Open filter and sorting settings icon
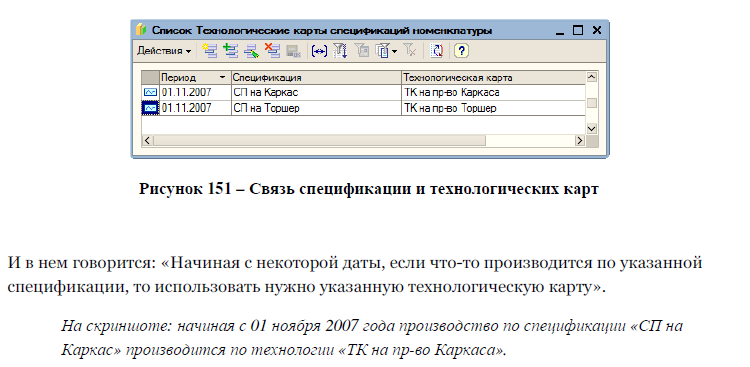 (340, 51)
